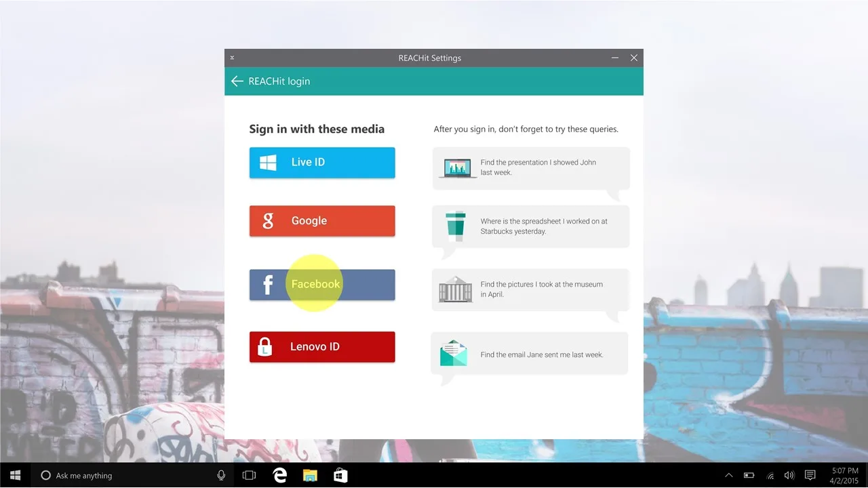Select "Find the presentation I showed John last week."

[x=538, y=167]
